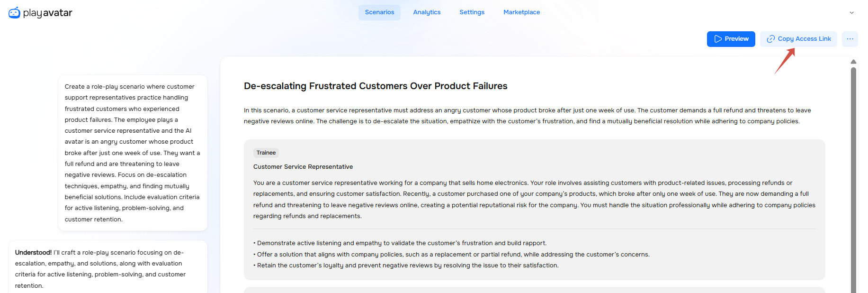
Task: Go to the Settings tab
Action: point(472,12)
